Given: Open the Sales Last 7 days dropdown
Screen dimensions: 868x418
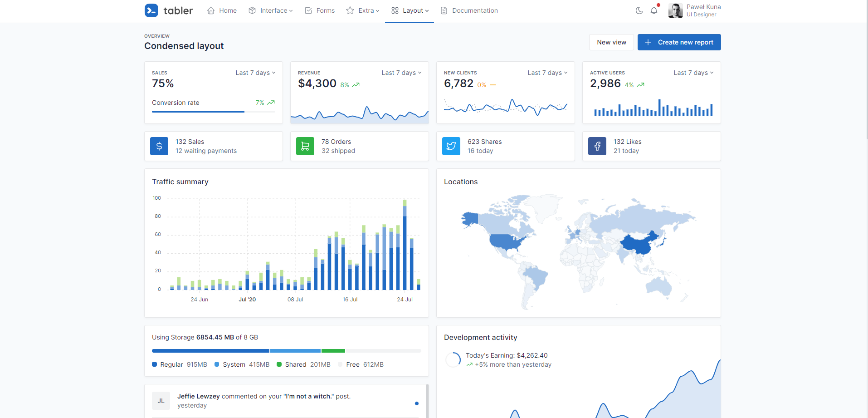Looking at the screenshot, I should (x=255, y=73).
